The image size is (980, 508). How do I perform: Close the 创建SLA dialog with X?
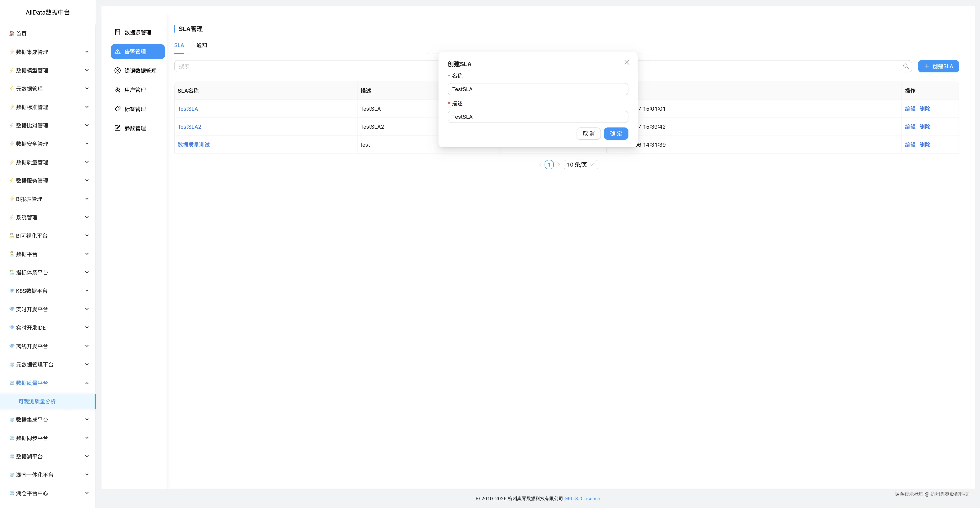pos(627,62)
